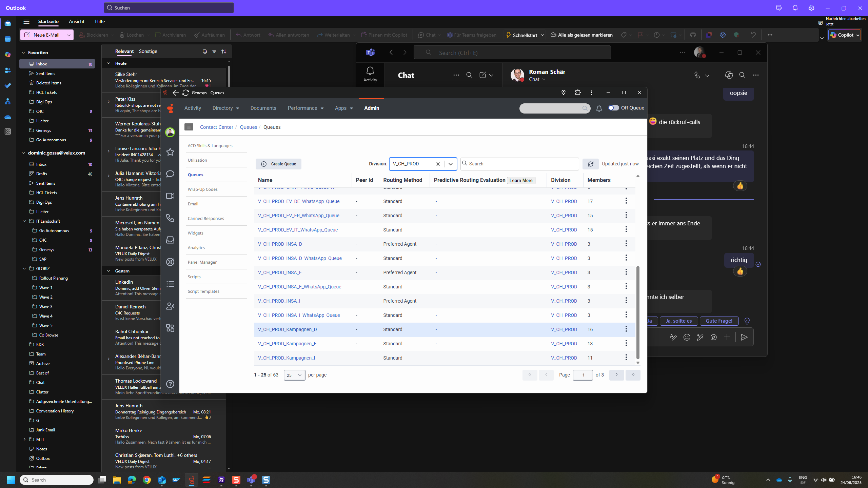
Task: Toggle the Off Queue switch
Action: (x=613, y=108)
